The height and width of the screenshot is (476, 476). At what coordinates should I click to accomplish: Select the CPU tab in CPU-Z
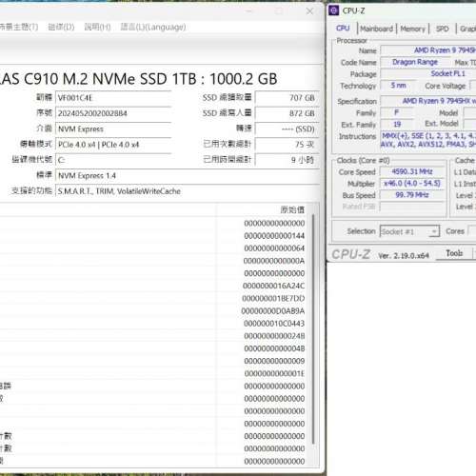coord(343,29)
